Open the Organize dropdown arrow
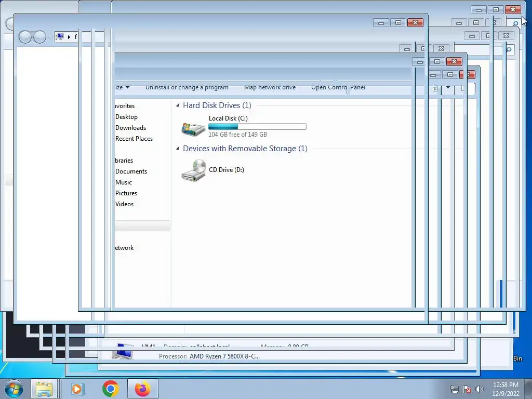 click(x=128, y=87)
